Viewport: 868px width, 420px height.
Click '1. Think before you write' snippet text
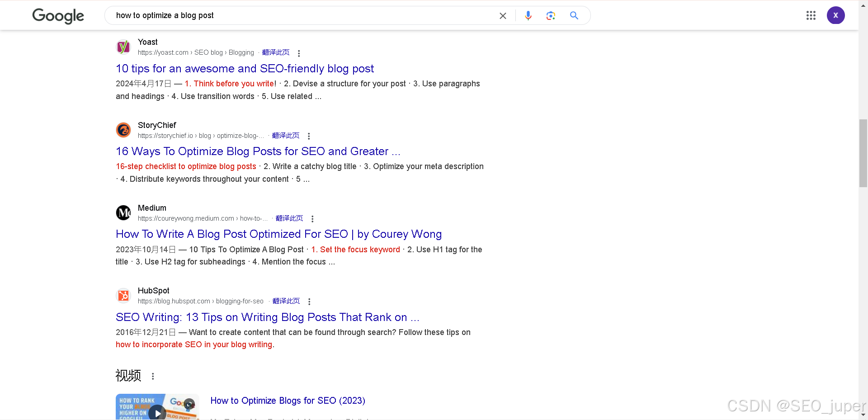pos(230,84)
